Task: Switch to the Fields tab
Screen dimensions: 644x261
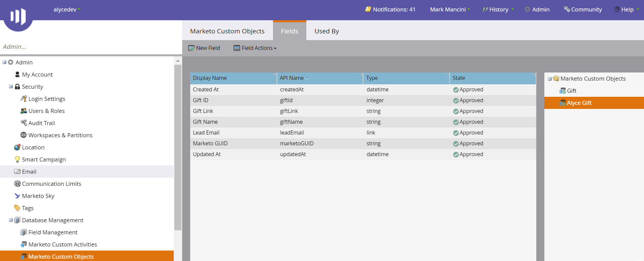Action: [290, 31]
